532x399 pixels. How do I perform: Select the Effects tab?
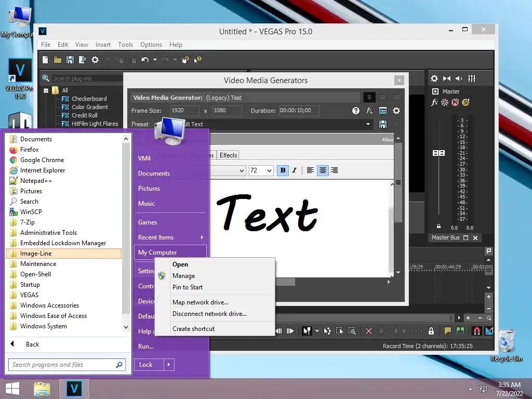tap(229, 155)
